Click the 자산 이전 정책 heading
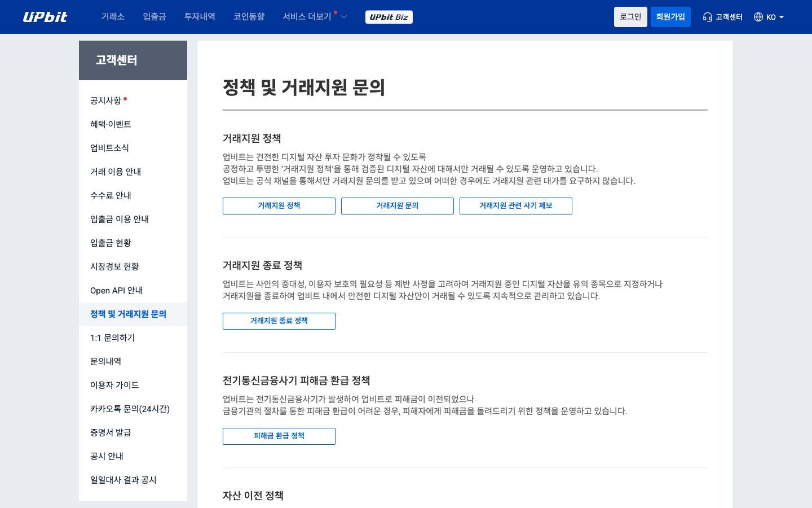Viewport: 812px width, 508px height. click(x=253, y=496)
